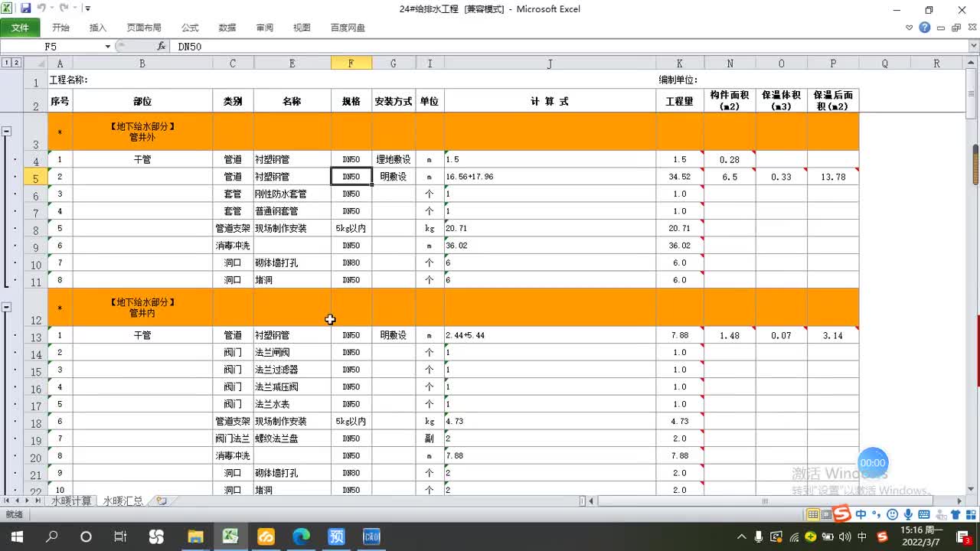Select the 刚性防水套管 cell

292,194
